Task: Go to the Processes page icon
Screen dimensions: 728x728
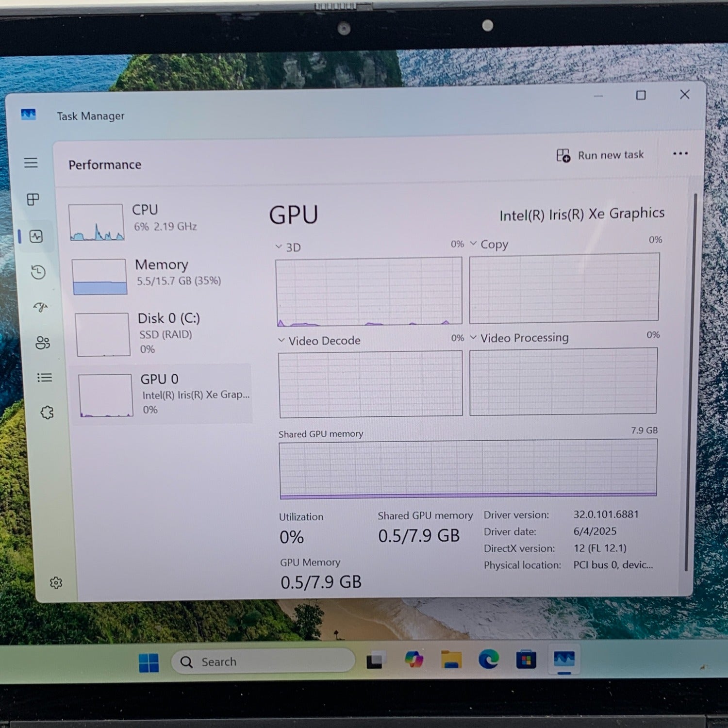Action: pyautogui.click(x=33, y=199)
